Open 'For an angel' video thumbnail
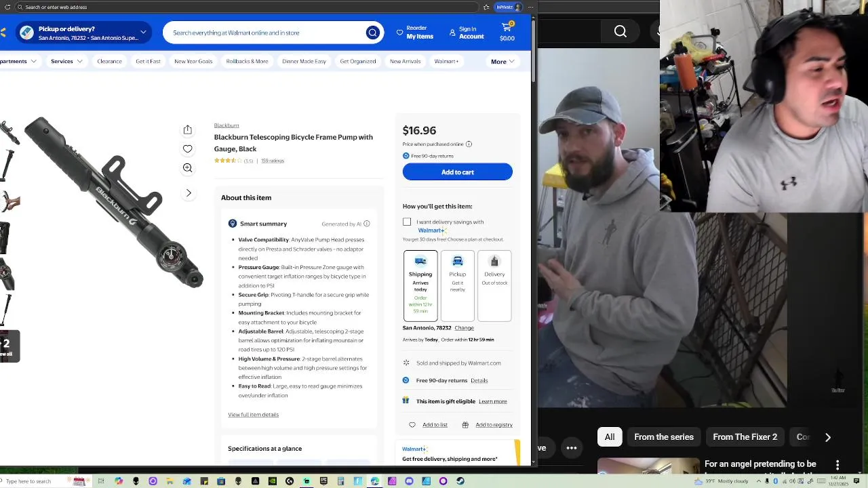868x488 pixels. [648, 466]
